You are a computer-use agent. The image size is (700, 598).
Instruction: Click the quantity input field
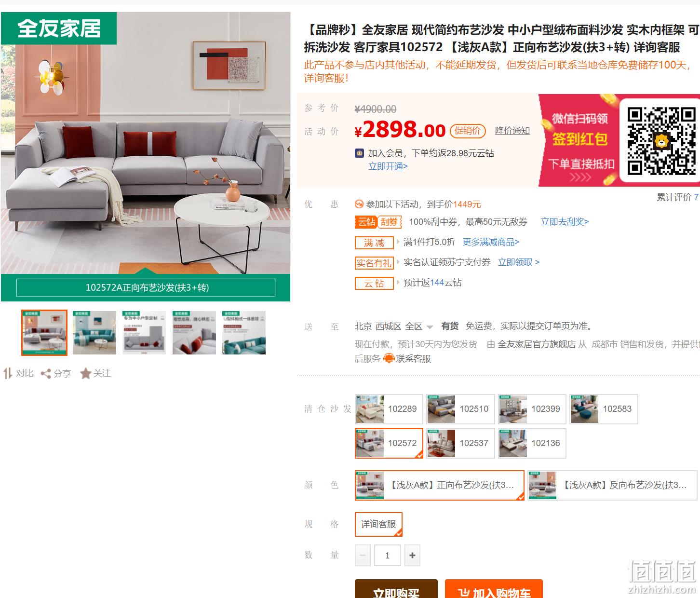tap(388, 556)
